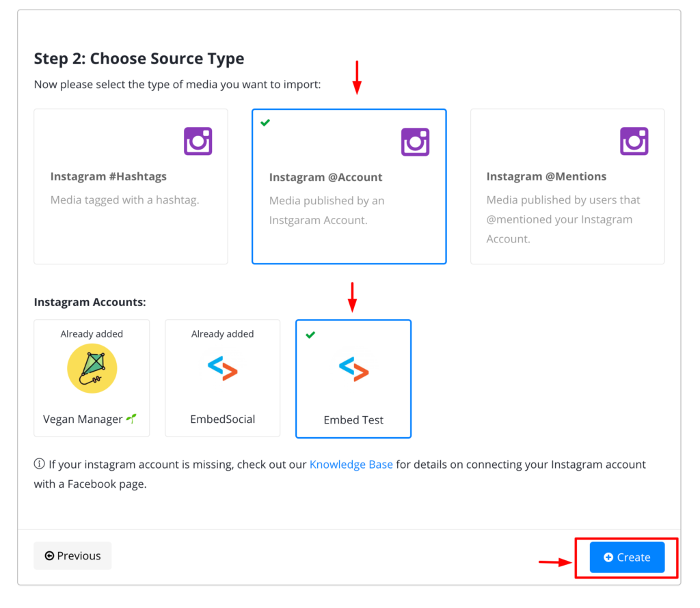Click the back arrow icon in Previous

pyautogui.click(x=49, y=555)
